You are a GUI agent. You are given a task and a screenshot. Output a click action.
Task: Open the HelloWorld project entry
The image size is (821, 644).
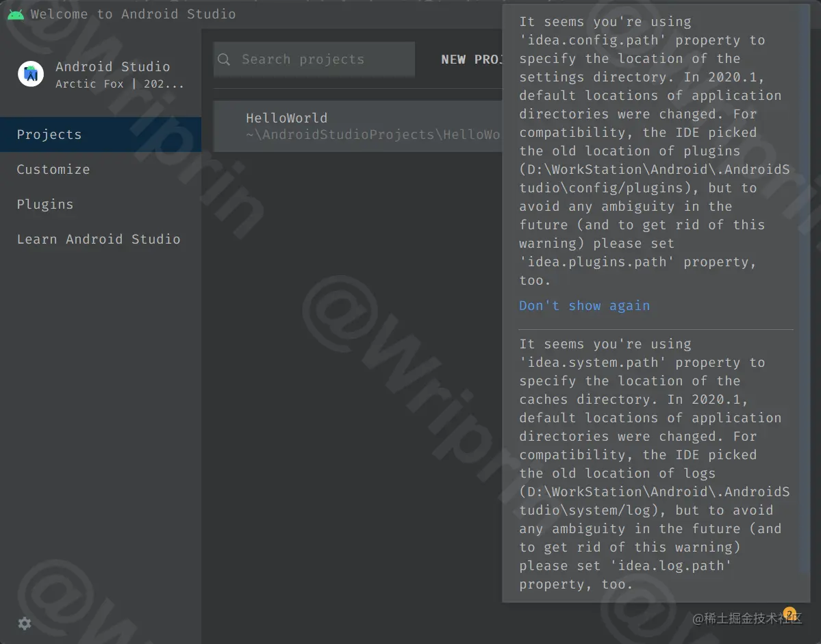(356, 126)
